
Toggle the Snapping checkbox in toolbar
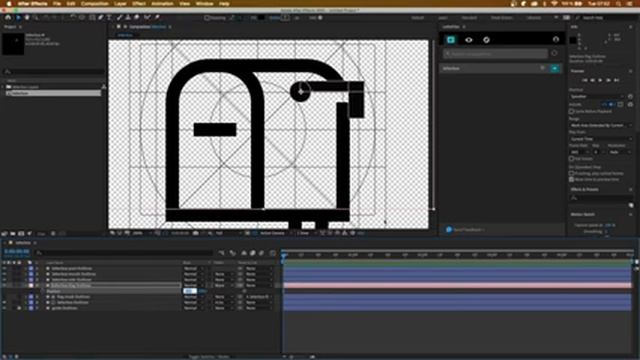pos(207,18)
